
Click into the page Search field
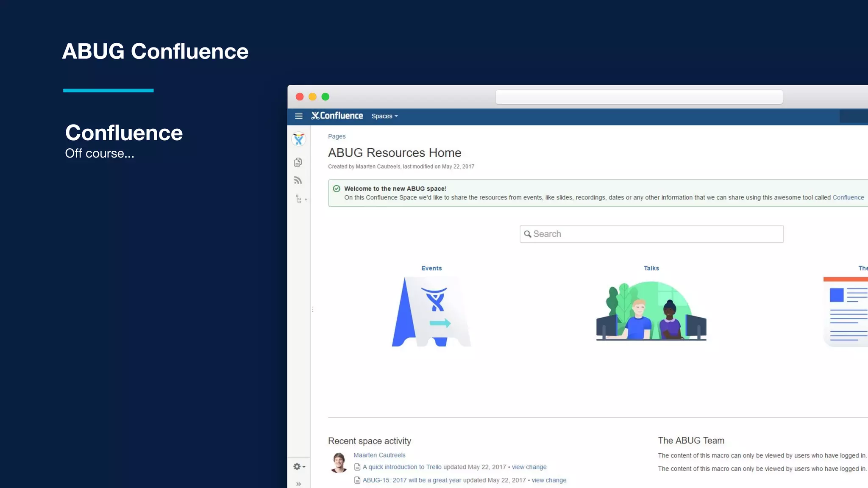point(651,234)
